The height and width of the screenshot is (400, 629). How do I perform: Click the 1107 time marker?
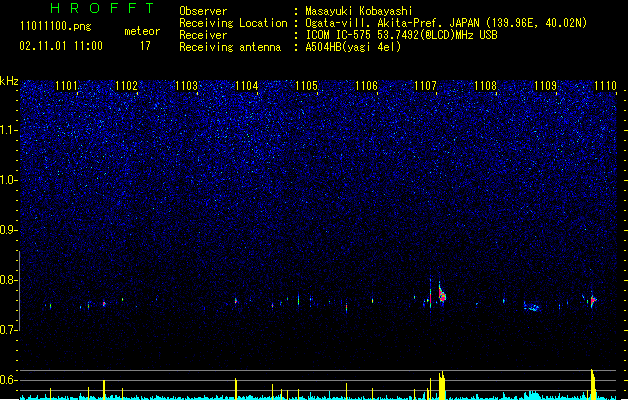click(425, 86)
